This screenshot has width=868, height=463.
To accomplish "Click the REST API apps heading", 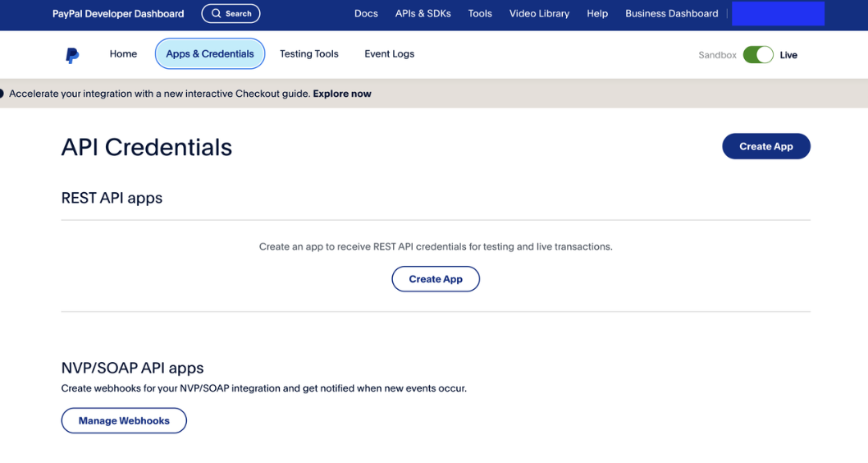I will (112, 198).
